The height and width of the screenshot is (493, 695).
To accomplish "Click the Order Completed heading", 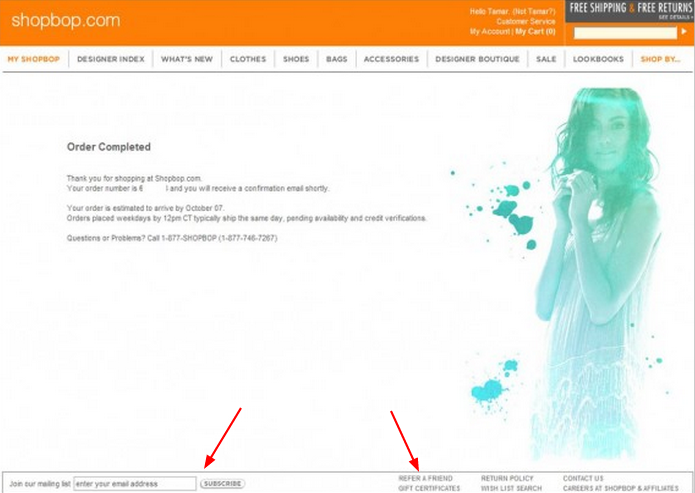I will 109,147.
